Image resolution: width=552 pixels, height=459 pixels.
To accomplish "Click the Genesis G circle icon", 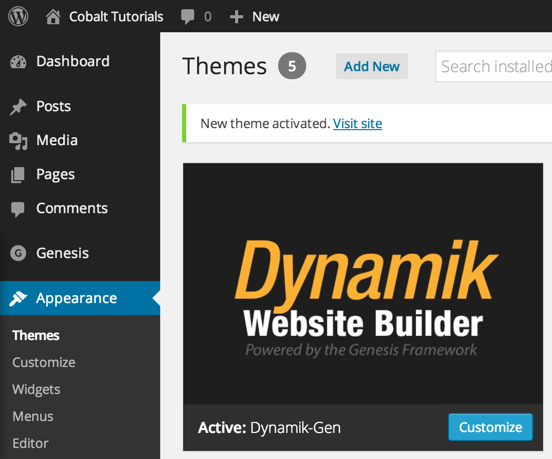I will 18,253.
